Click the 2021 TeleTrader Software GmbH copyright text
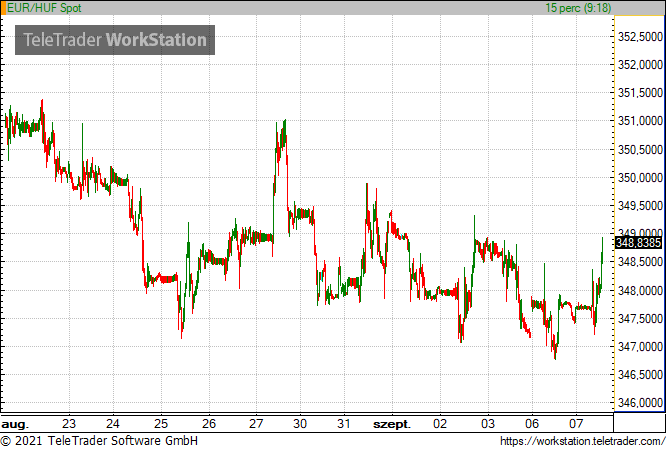 click(99, 441)
